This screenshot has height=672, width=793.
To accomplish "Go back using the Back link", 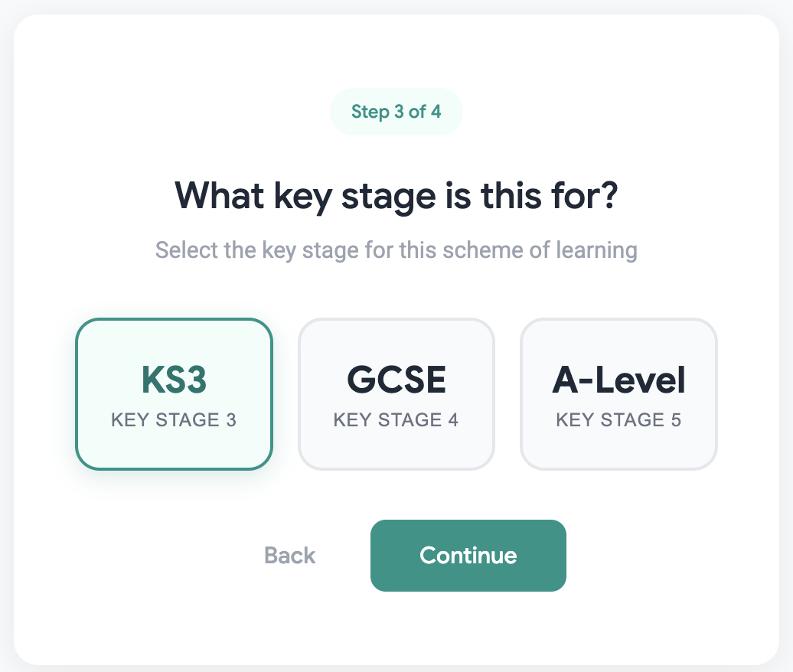I will point(289,556).
